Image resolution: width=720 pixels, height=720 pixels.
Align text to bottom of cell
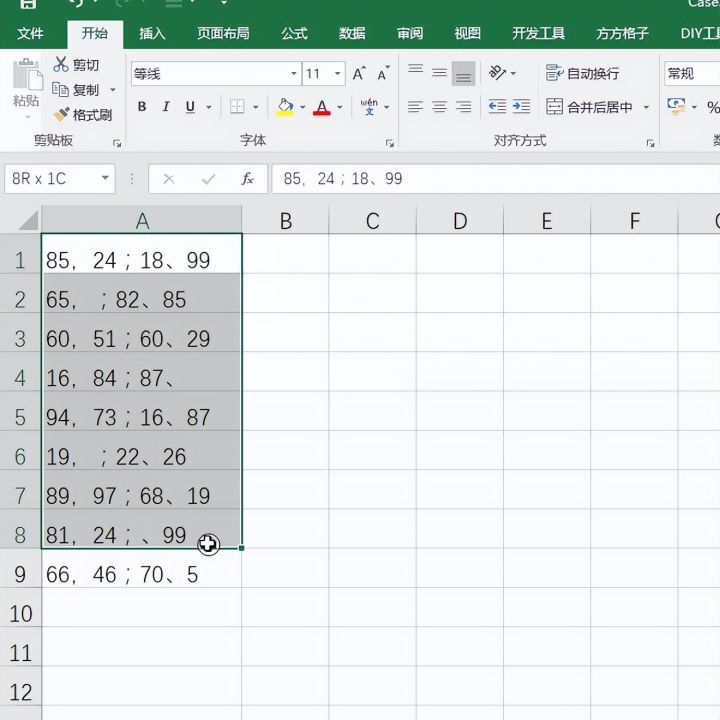tap(463, 73)
